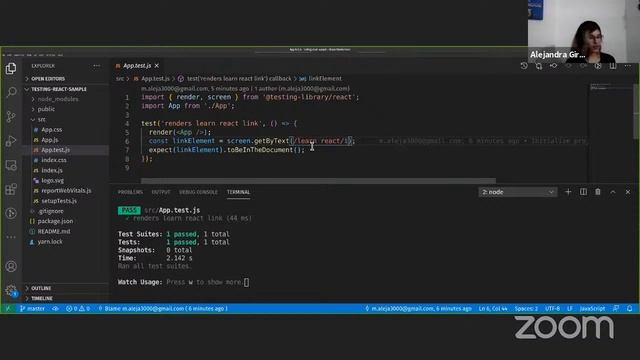The width and height of the screenshot is (640, 360).
Task: Click the remote window indicator in status bar
Action: pos(8,309)
